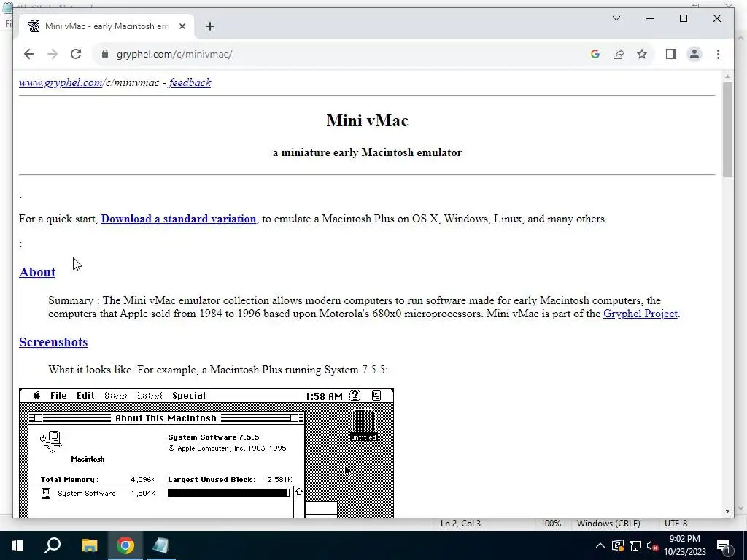Expand the tab search dropdown chevron
747x560 pixels.
616,18
